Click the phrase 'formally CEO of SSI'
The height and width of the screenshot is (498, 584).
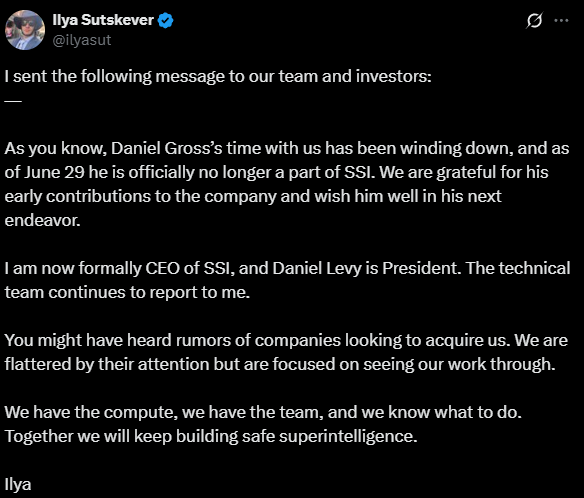click(x=156, y=268)
